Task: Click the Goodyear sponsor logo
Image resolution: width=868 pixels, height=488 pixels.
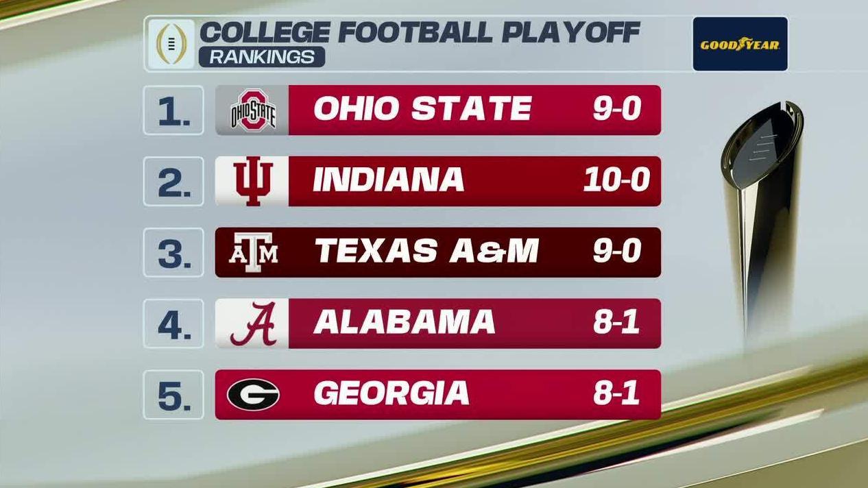Action: coord(740,45)
